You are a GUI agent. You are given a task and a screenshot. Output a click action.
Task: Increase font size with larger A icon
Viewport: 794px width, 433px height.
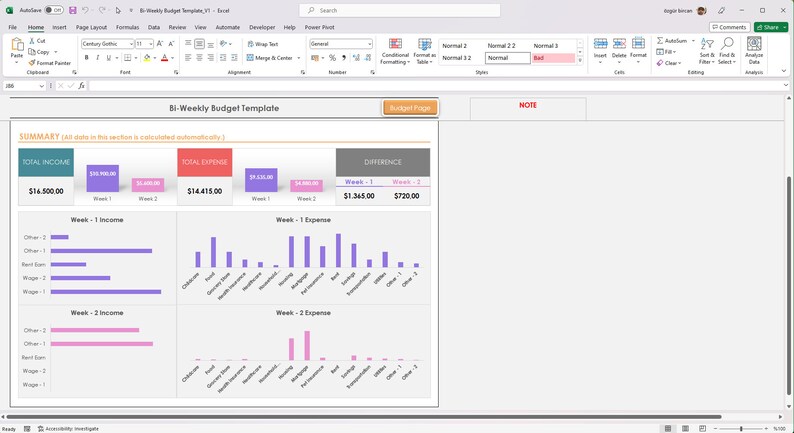tap(160, 44)
